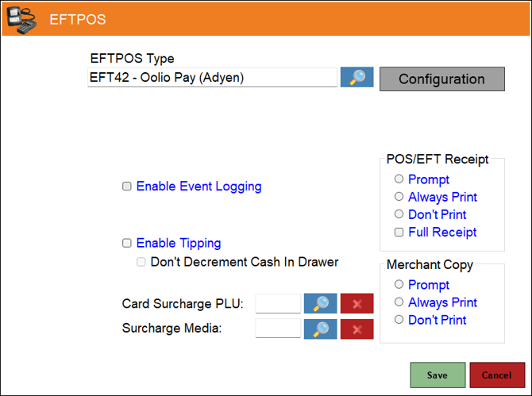Click the EFTPOS title text
The width and height of the screenshot is (532, 396).
pos(78,20)
